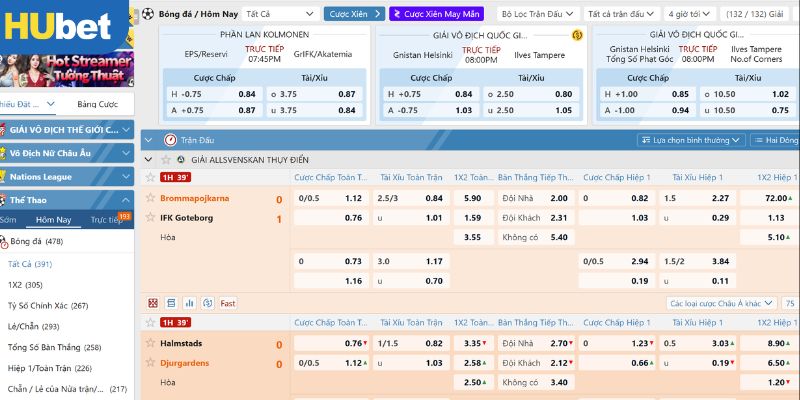The height and width of the screenshot is (400, 800).
Task: Select Lẻ/Chẵn (293) bet type
Action: coord(34,327)
